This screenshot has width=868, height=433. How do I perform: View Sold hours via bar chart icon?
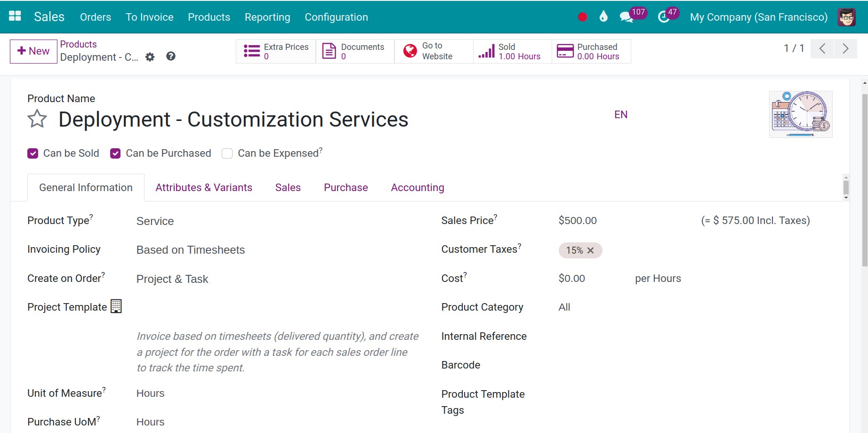pyautogui.click(x=488, y=51)
